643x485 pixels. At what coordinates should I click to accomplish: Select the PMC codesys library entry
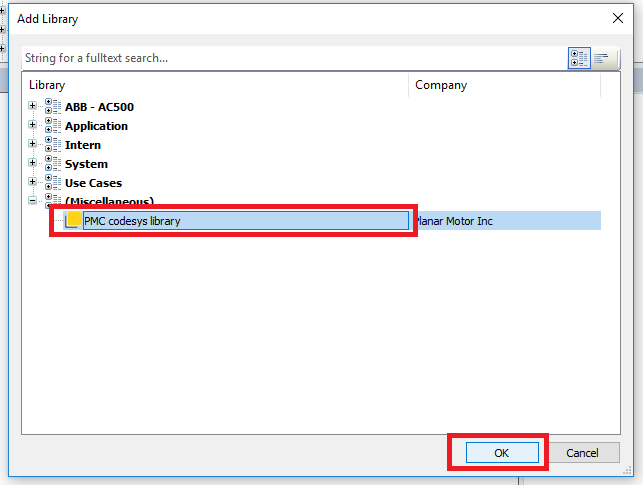(x=132, y=221)
